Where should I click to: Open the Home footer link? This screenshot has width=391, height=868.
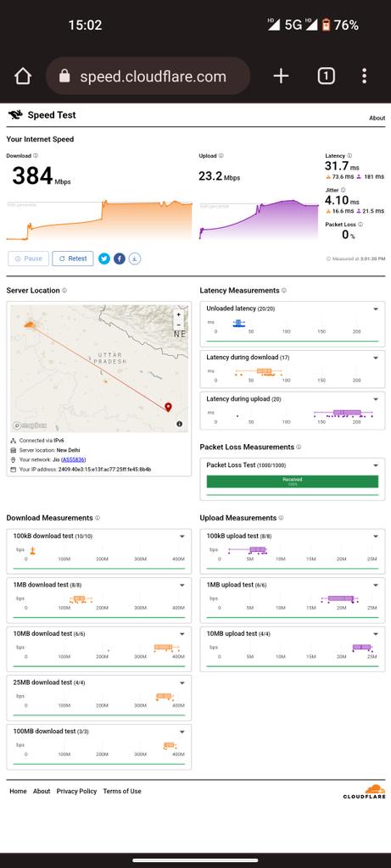coord(18,791)
